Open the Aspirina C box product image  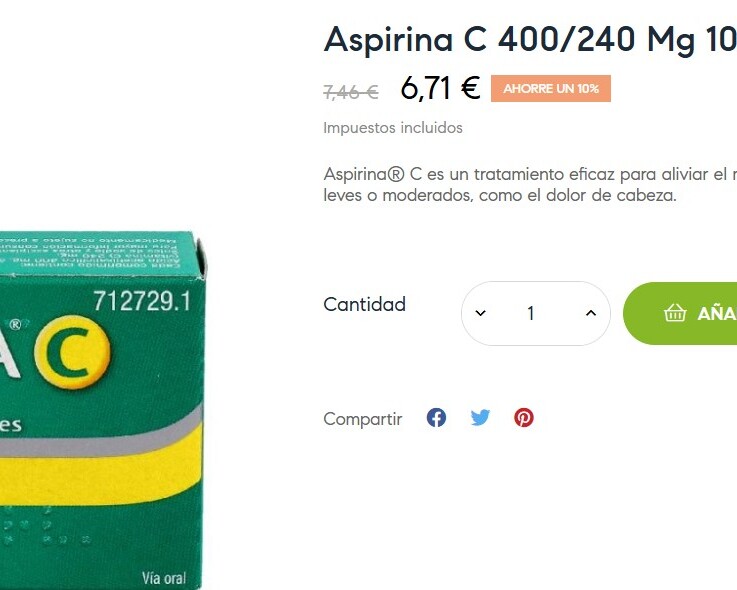tap(102, 409)
